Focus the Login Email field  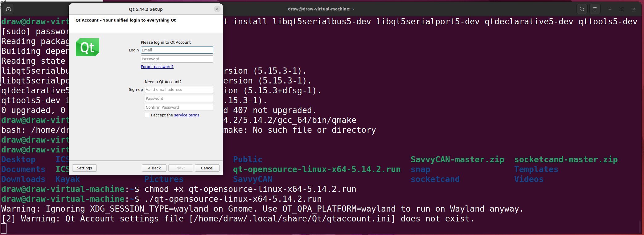177,50
